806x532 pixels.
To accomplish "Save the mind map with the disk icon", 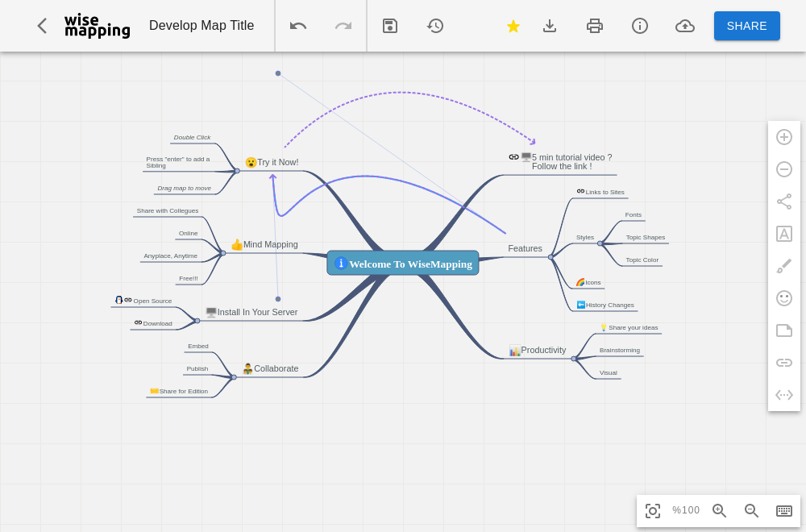I will (390, 26).
